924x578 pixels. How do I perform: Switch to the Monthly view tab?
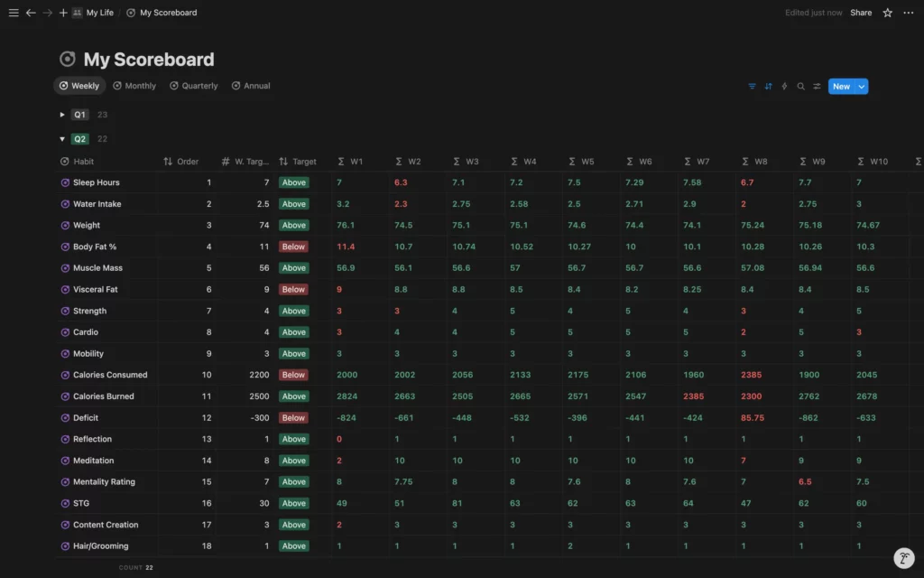134,86
